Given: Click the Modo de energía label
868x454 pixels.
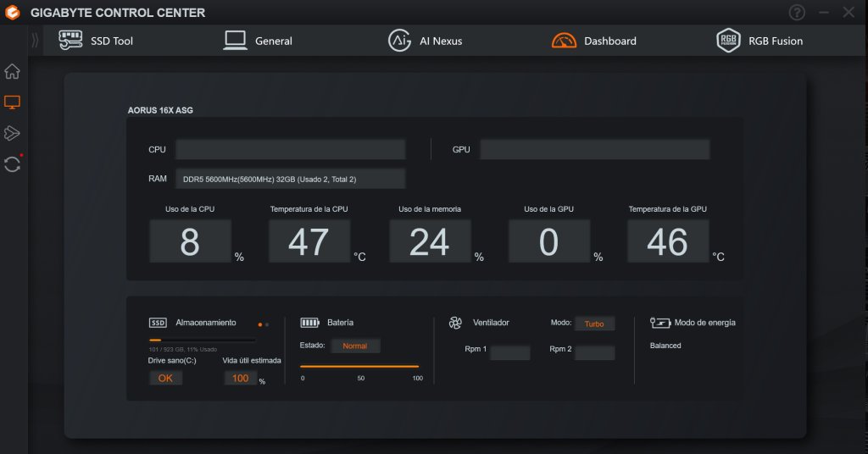Looking at the screenshot, I should [704, 323].
